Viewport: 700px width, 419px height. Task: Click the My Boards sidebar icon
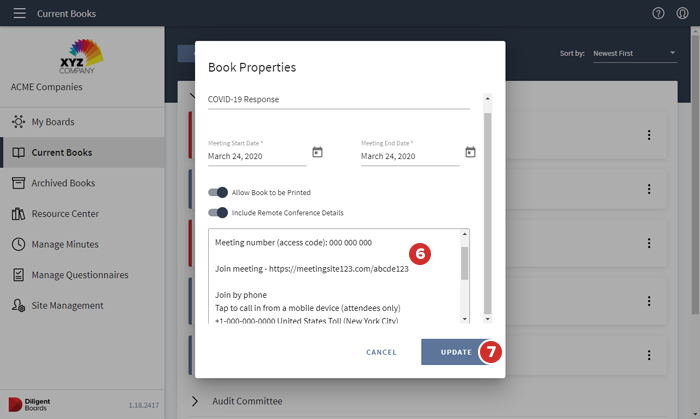[18, 122]
